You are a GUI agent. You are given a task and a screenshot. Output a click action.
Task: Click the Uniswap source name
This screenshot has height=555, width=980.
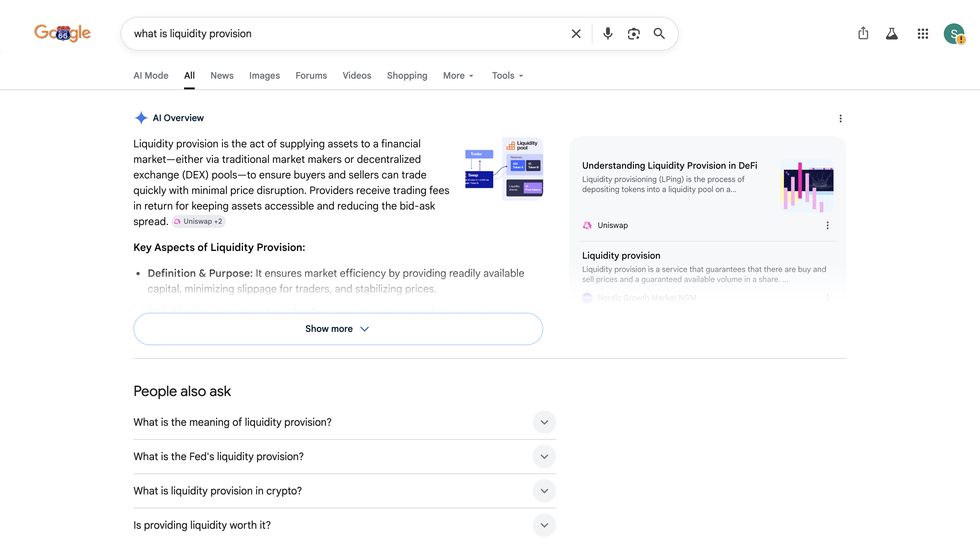612,225
